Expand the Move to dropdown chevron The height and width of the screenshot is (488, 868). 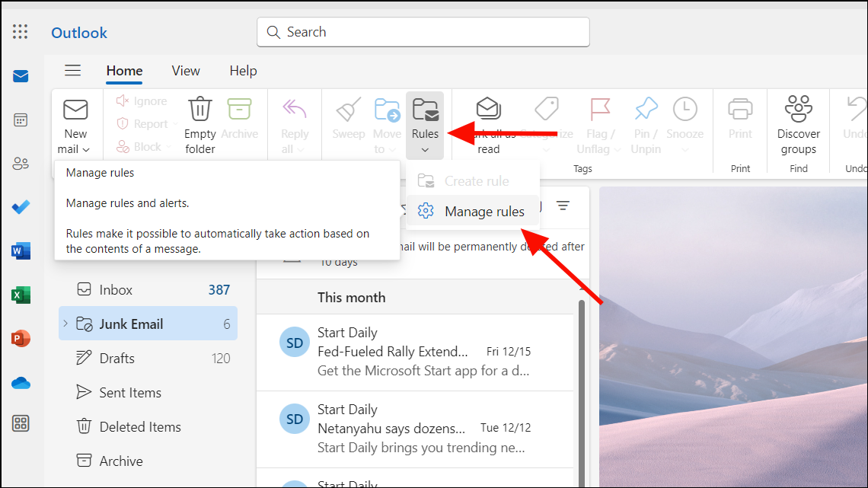click(392, 149)
